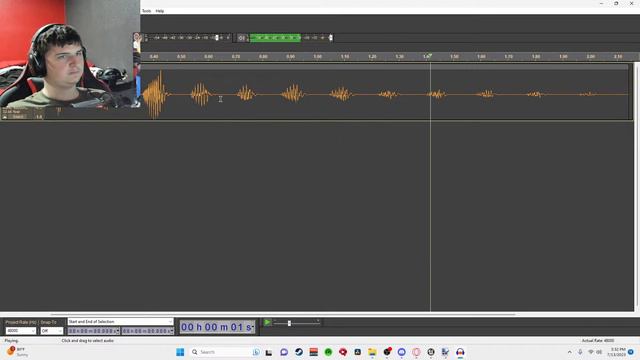Open the Start and End of Selection dropdown

coord(120,322)
